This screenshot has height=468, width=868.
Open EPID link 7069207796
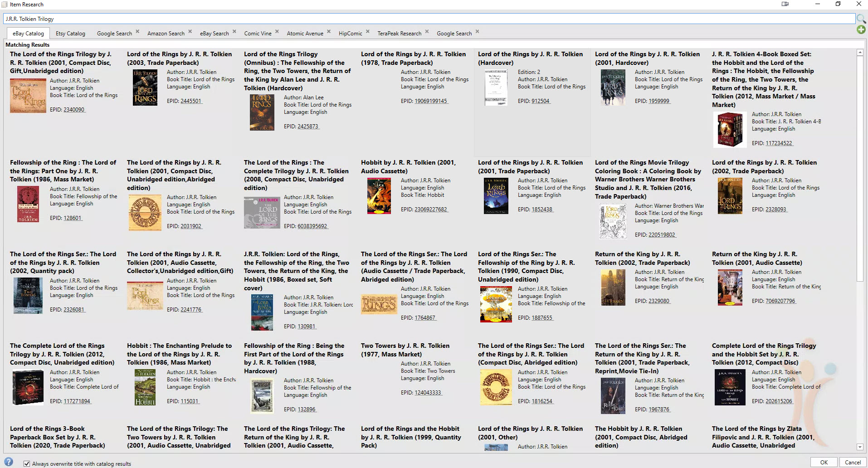(780, 301)
